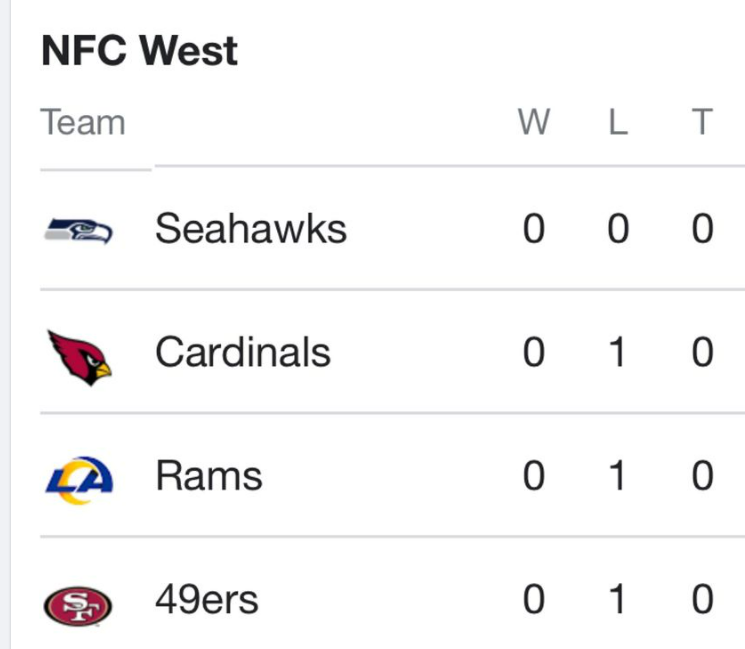Click the 49ers wins value

click(534, 600)
